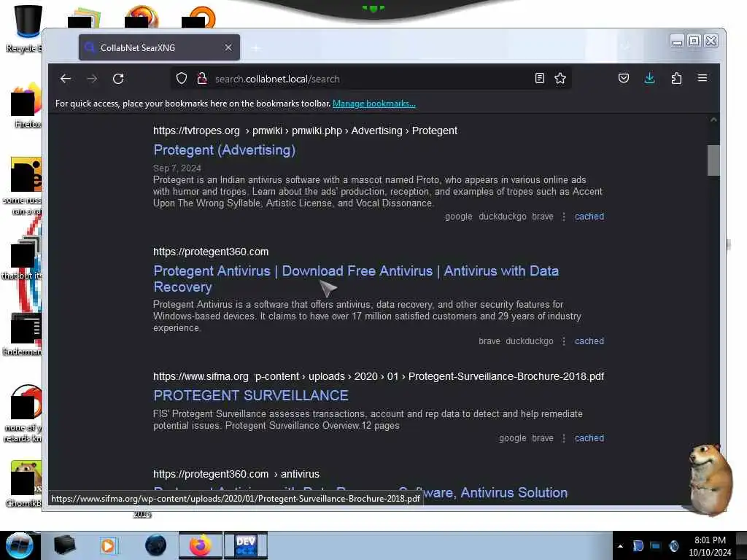Open the PROTEGENT SURVEILLANCE result
The width and height of the screenshot is (747, 560).
[x=251, y=395]
